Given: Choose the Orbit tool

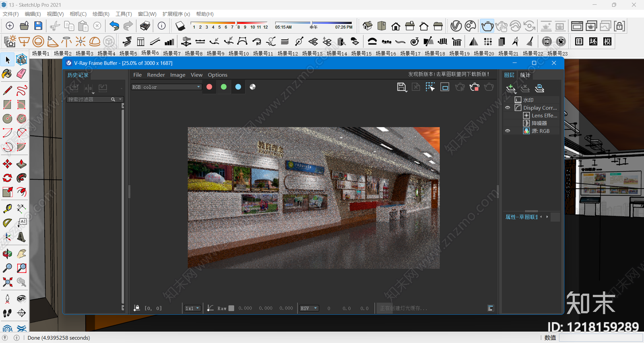Looking at the screenshot, I should 7,254.
